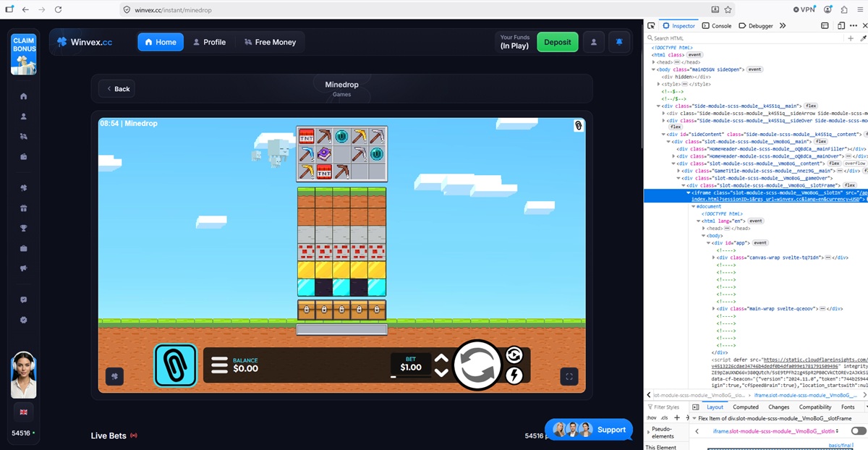868x450 pixels.
Task: Open the verified badge icon in sidebar
Action: (24, 320)
